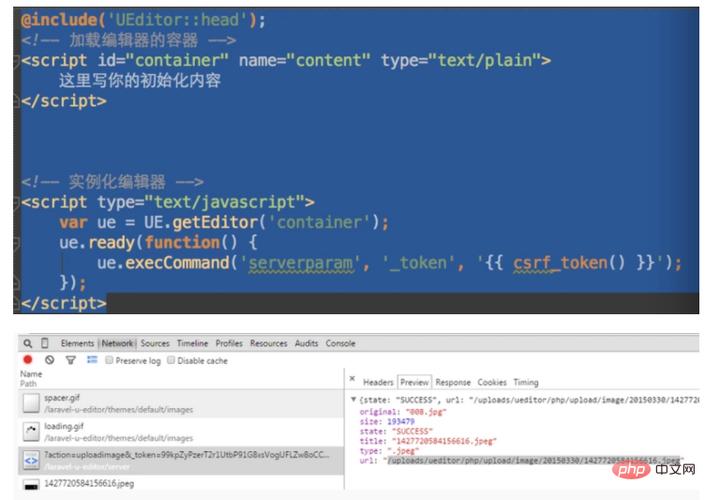Click the id="container" attribute in the code
705x500 pixels.
163,60
